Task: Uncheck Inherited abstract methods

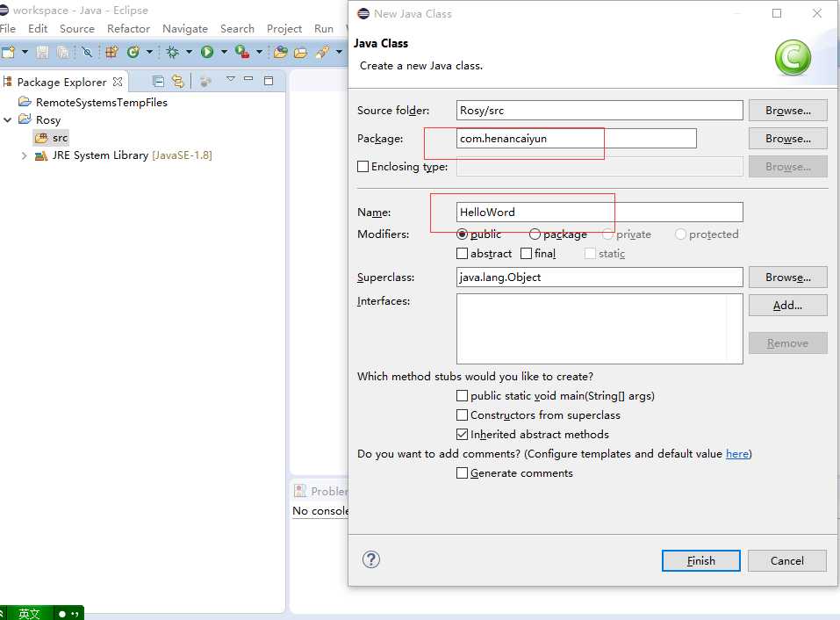Action: point(462,434)
